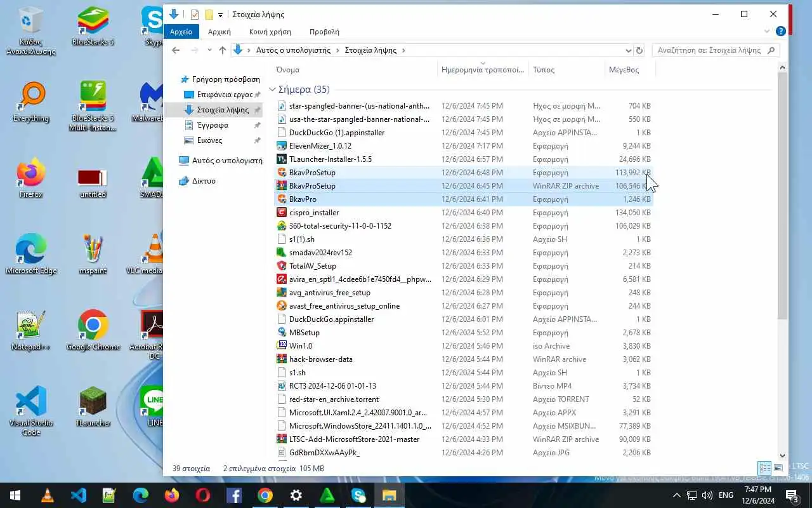Go up one folder level

(x=222, y=50)
